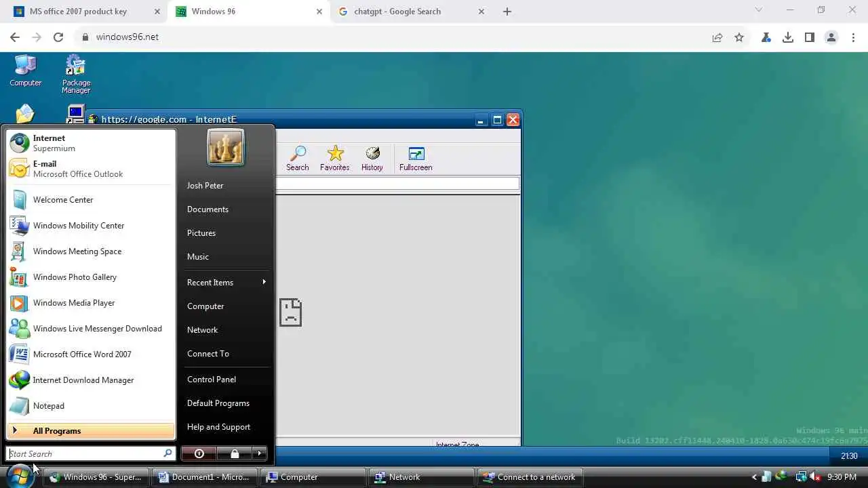Click the Chrome share page icon

tap(717, 37)
